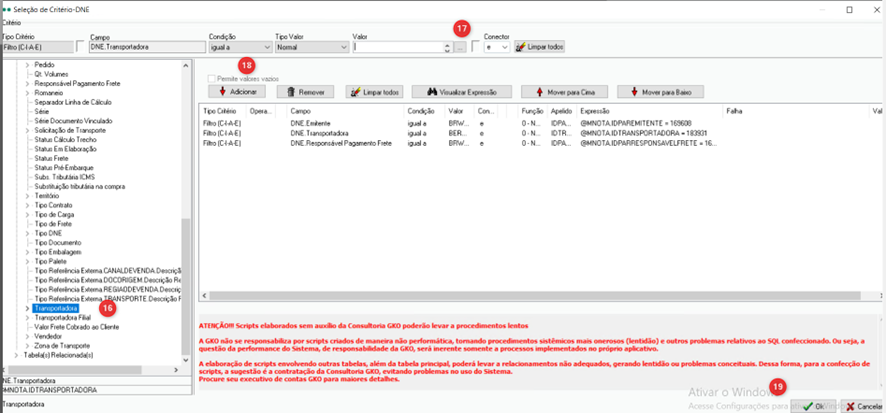Screen dimensions: 886x413
Task: Click the red arrow on the Adicionar button
Action: 222,92
